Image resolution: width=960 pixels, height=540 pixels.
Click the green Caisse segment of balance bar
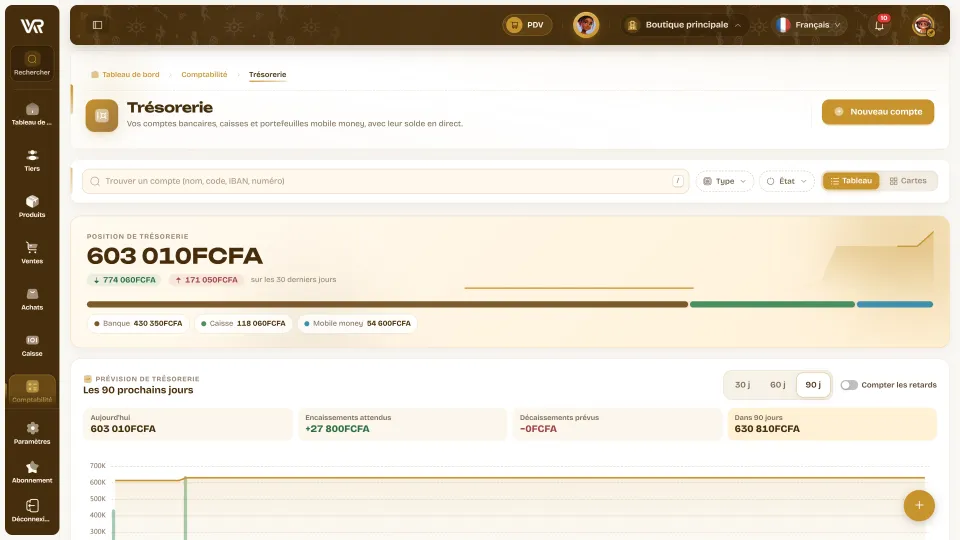(x=772, y=304)
